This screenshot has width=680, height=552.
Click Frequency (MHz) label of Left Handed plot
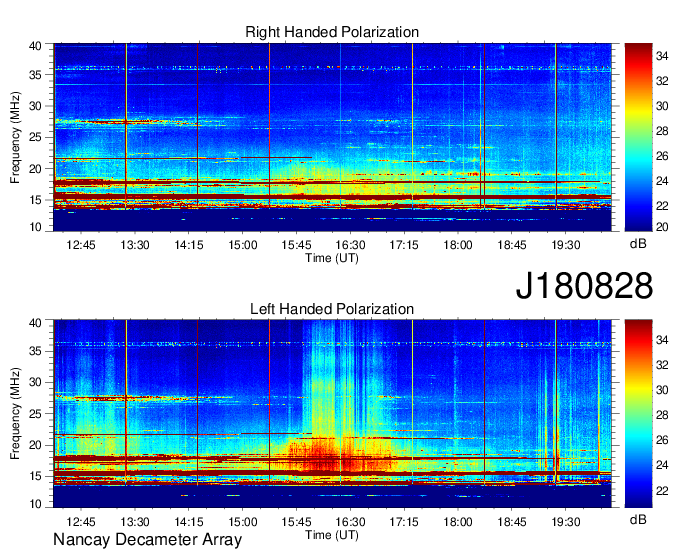click(x=15, y=414)
